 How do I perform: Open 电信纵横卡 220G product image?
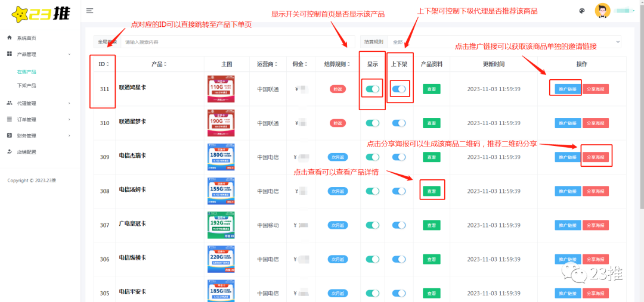point(221,259)
